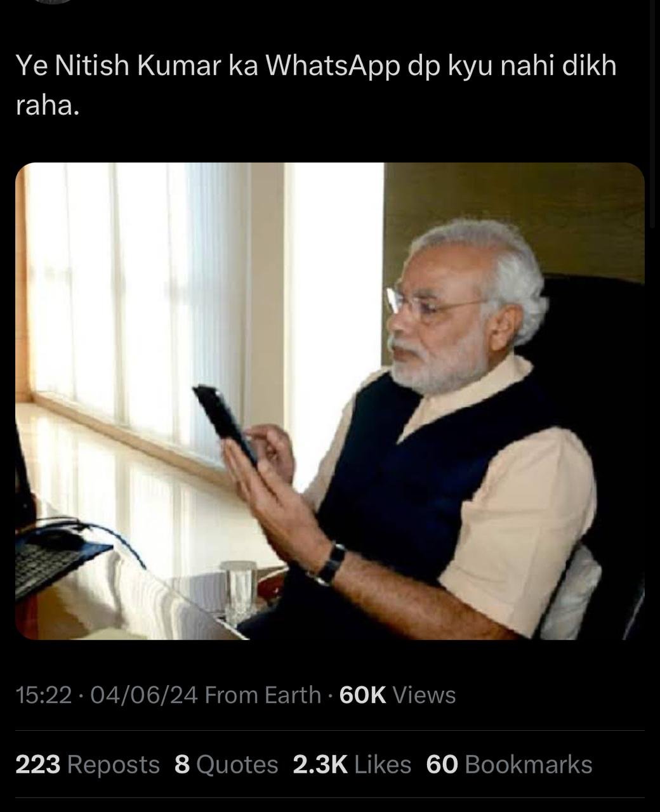Click the 60 Bookmarks count
Viewport: 660px width, 812px height.
[510, 764]
